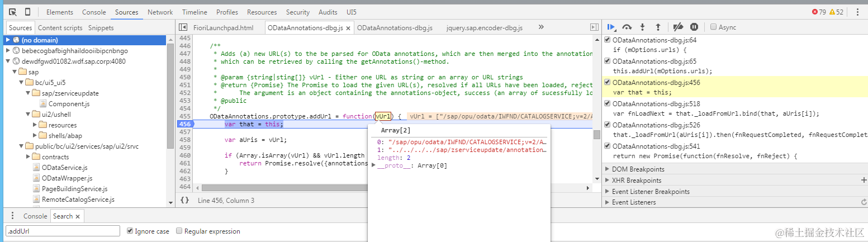Step over next function call
The width and height of the screenshot is (868, 242).
click(x=627, y=27)
